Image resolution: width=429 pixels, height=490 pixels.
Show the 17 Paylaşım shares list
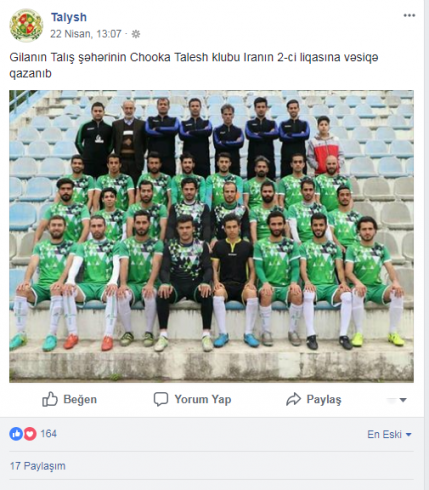click(38, 466)
